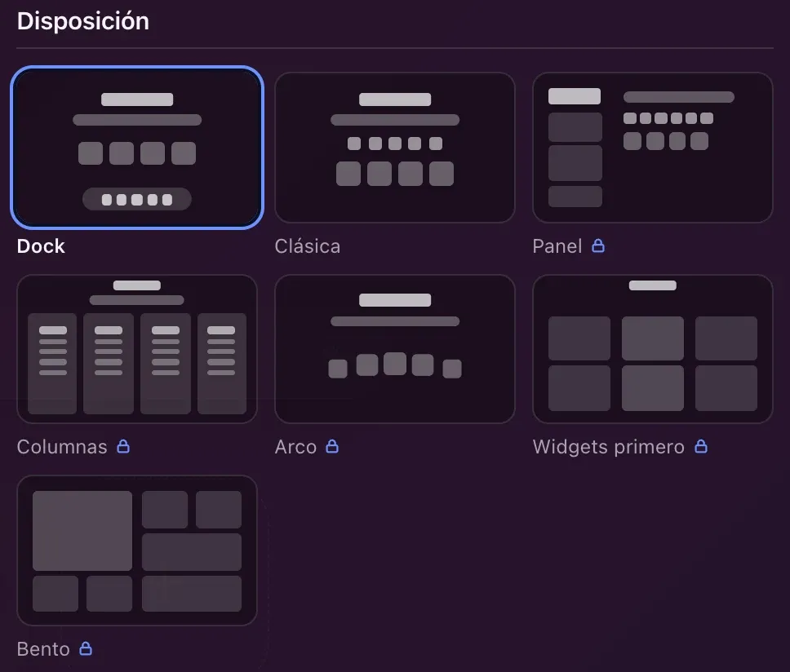Click the Arco label text

click(295, 447)
